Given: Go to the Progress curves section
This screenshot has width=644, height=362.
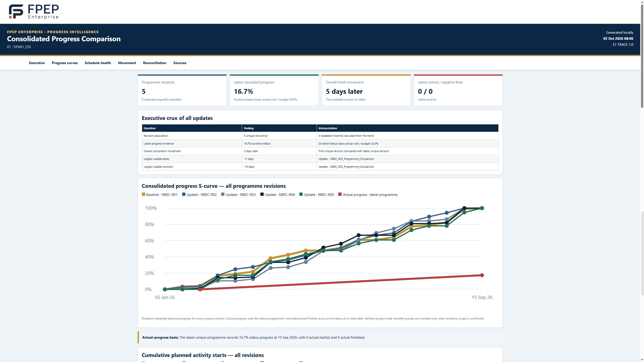Looking at the screenshot, I should pos(65,63).
